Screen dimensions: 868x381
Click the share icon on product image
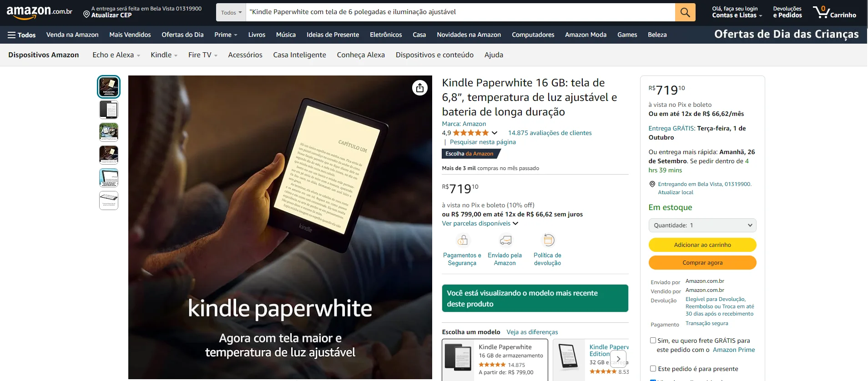click(420, 88)
